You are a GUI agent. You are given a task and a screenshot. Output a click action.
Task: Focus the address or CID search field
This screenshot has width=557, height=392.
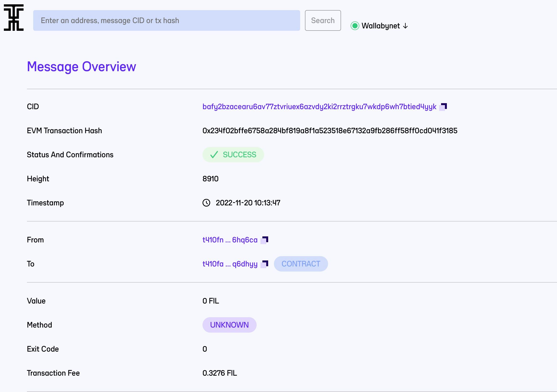click(x=166, y=20)
